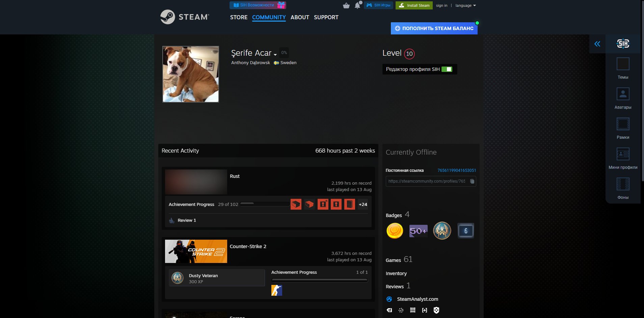Toggle the Редактор профиля SIH switch
The width and height of the screenshot is (644, 318).
pos(447,69)
